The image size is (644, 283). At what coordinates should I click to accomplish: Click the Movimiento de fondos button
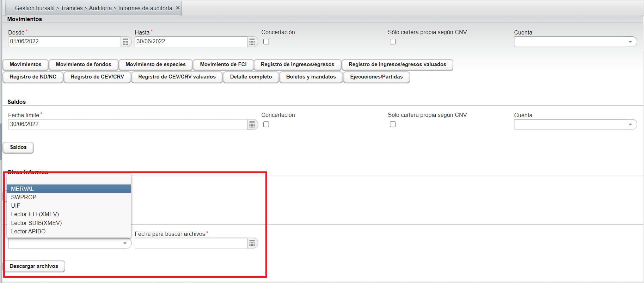[x=84, y=64]
